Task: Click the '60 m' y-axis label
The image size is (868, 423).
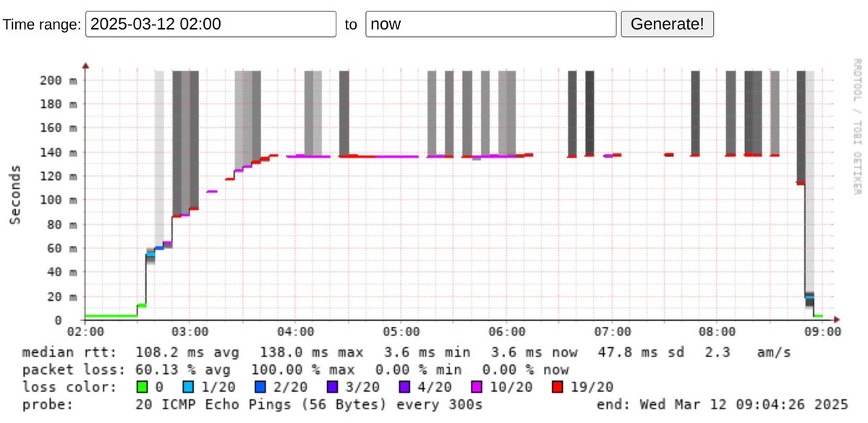Action: pyautogui.click(x=62, y=248)
